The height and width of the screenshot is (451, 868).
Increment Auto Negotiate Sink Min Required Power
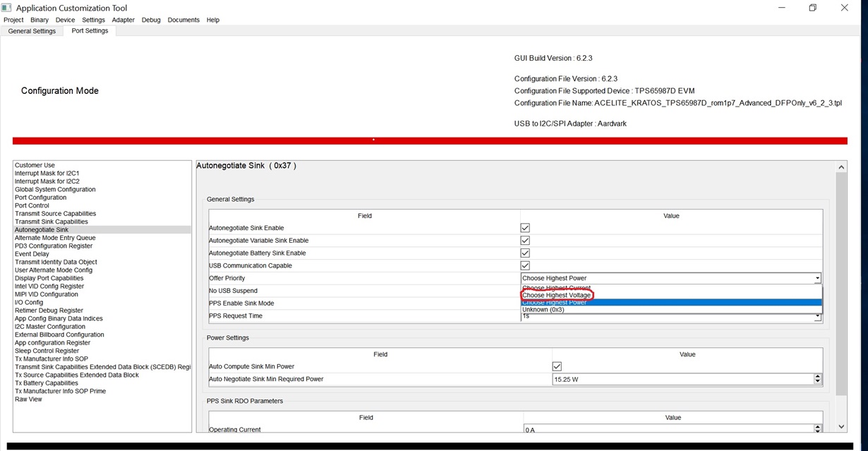816,376
